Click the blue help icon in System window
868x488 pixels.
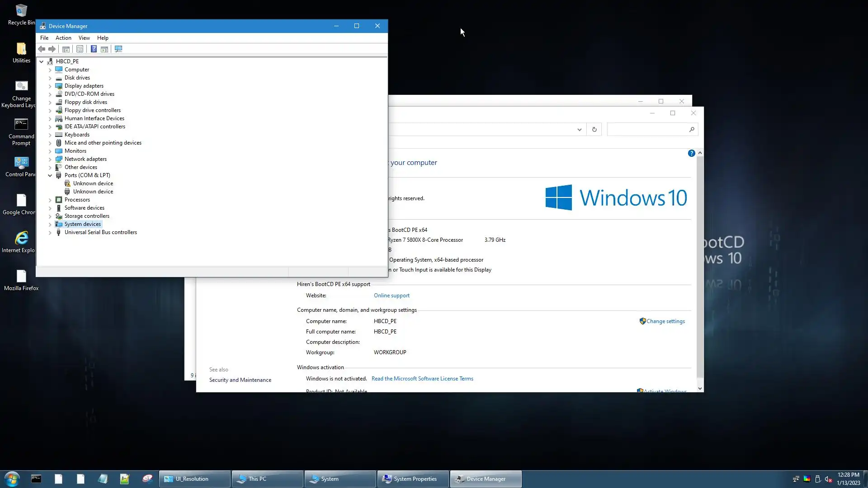click(691, 154)
